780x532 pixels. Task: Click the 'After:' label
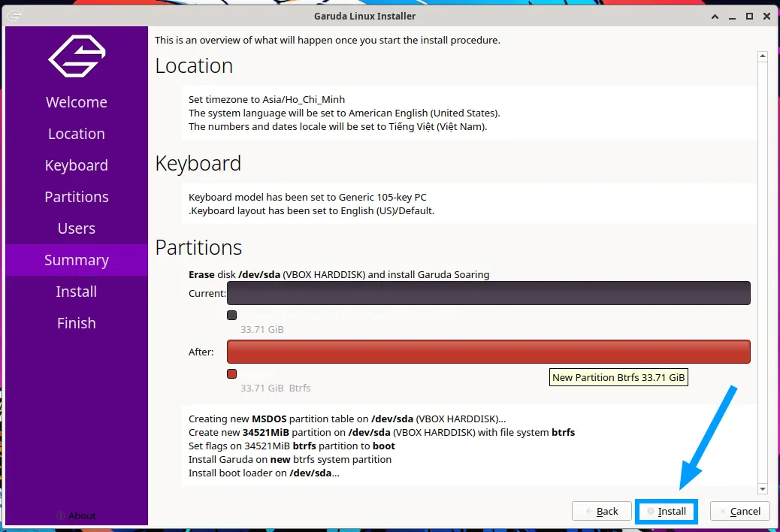point(201,352)
